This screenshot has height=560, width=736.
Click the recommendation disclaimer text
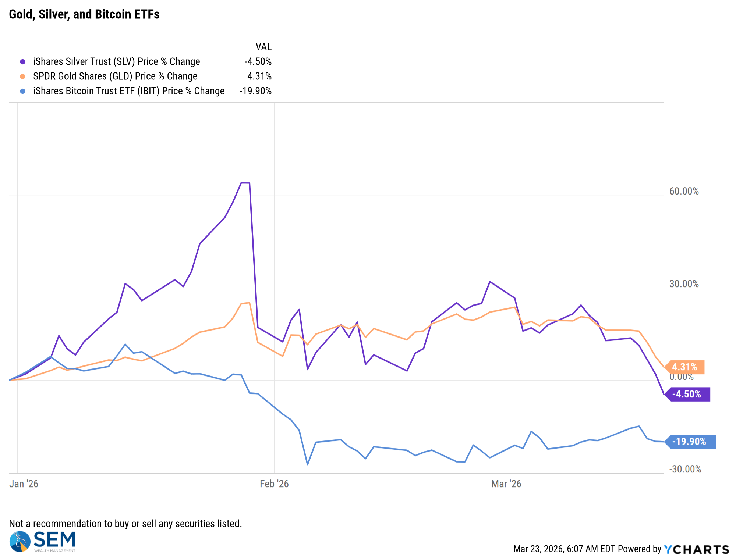tap(125, 524)
